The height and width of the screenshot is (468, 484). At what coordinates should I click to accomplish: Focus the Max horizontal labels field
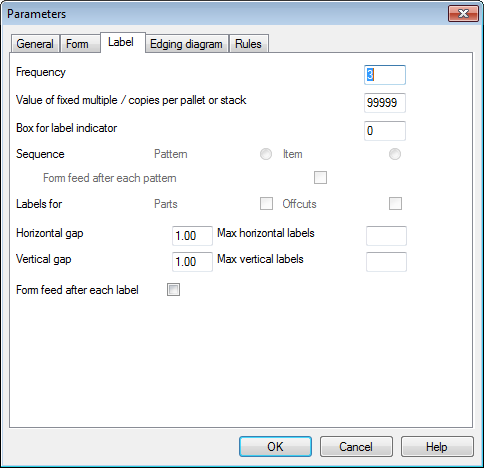coord(386,236)
